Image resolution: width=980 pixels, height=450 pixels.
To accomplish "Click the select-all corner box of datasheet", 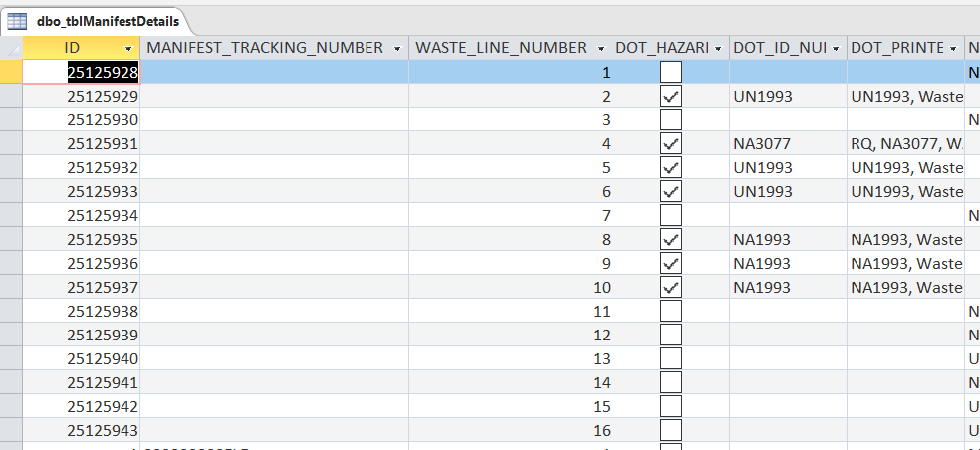I will point(11,48).
